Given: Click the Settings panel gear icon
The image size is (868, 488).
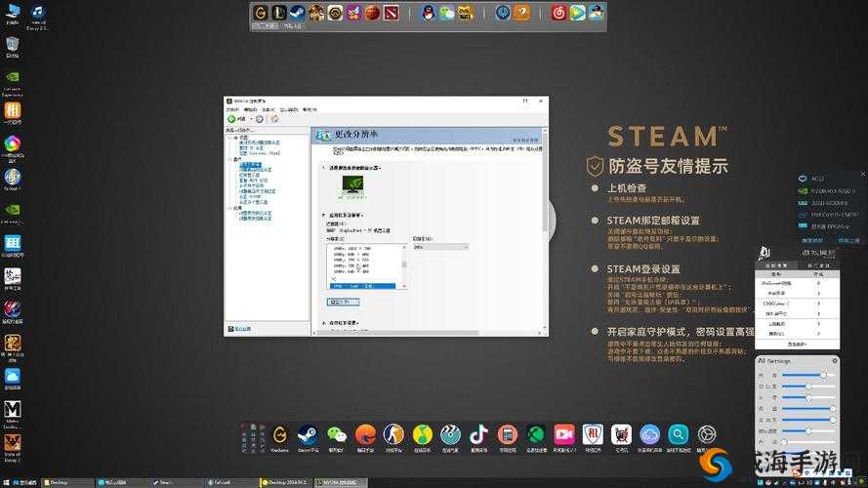Looking at the screenshot, I should coord(835,361).
